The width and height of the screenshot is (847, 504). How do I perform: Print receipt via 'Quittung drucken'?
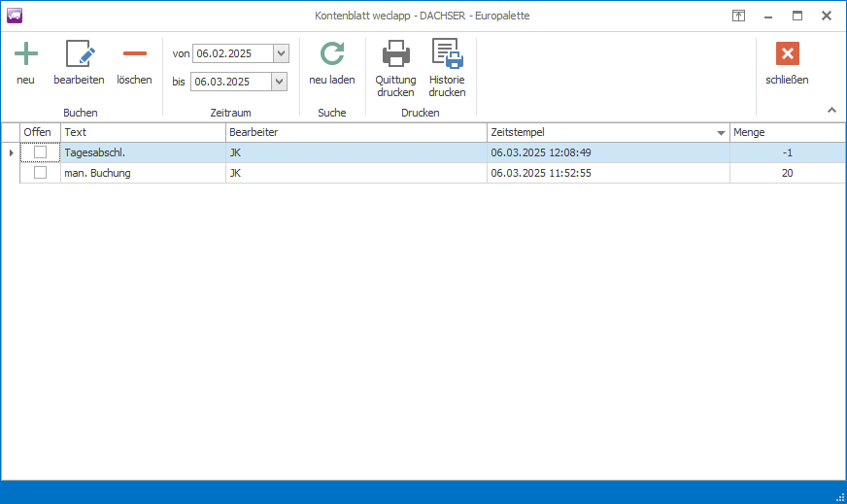(395, 54)
